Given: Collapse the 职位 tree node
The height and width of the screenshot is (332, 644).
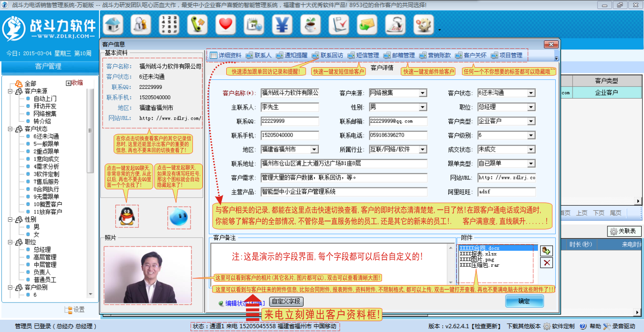Looking at the screenshot, I should click(10, 242).
